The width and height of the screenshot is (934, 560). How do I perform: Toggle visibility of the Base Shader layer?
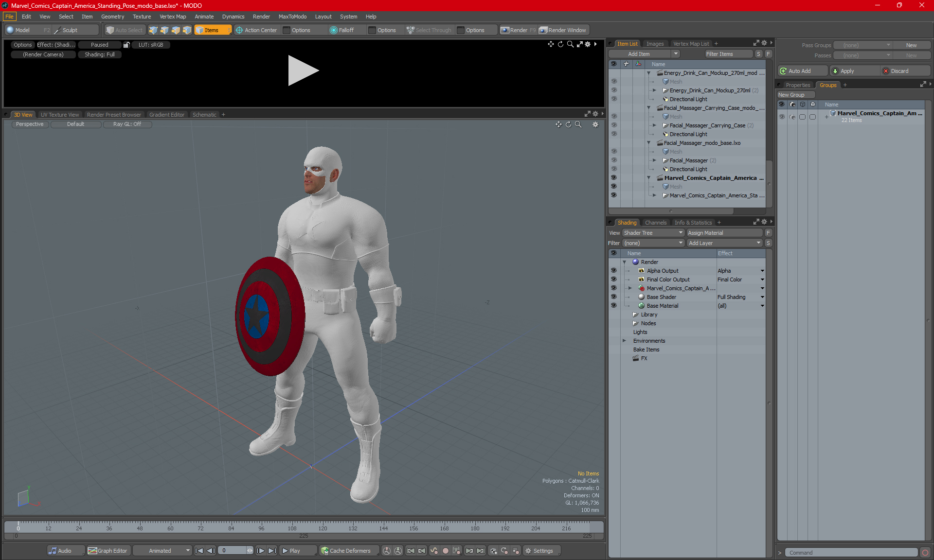coord(613,297)
